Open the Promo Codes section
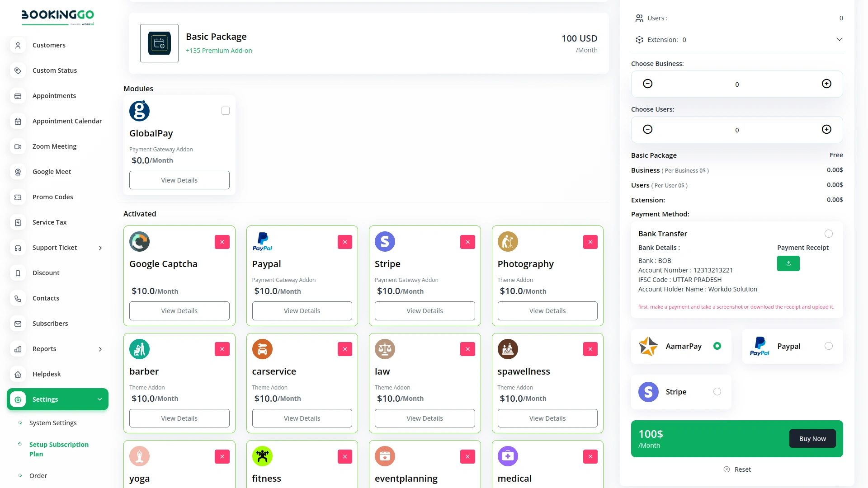The height and width of the screenshot is (488, 868). coord(52,197)
